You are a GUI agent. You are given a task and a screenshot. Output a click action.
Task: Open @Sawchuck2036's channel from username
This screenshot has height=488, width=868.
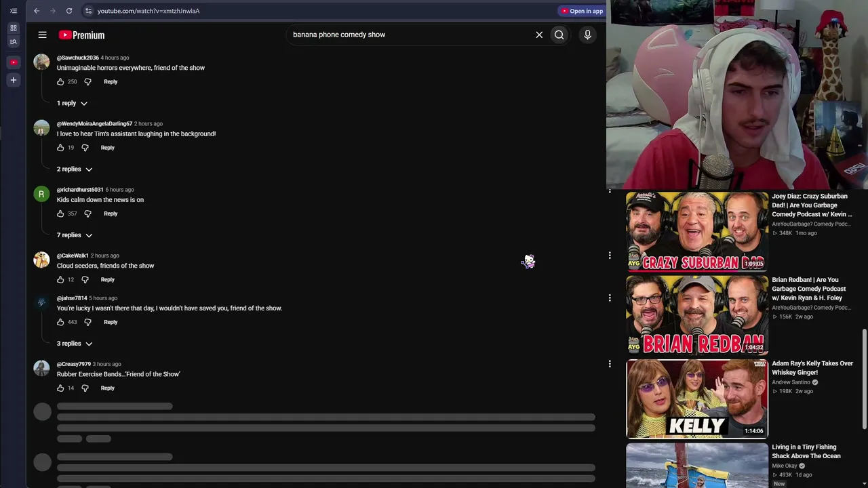click(x=78, y=58)
